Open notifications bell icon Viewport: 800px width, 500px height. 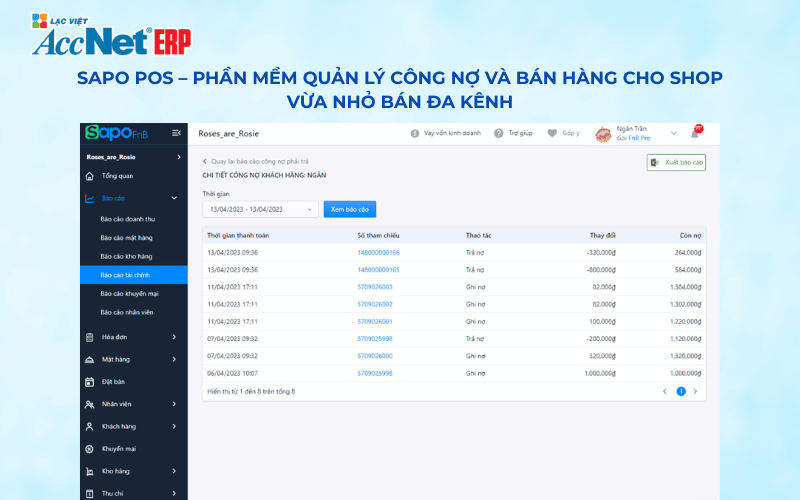coord(695,133)
